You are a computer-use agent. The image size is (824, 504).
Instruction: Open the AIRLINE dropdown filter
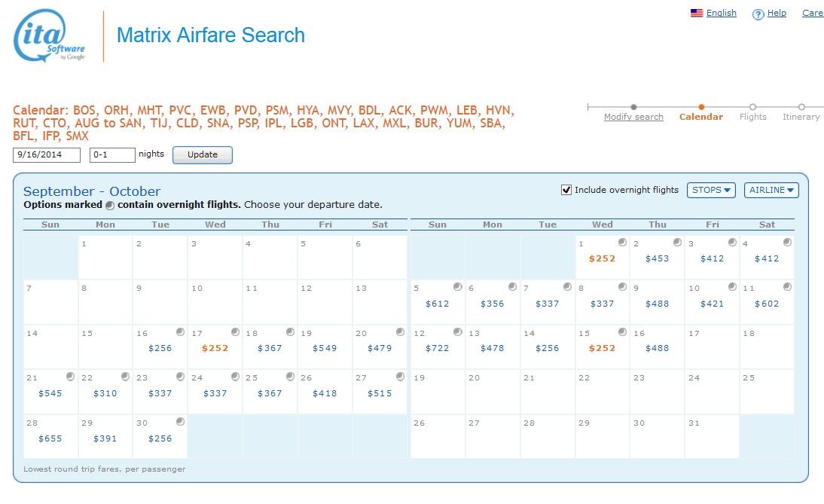(x=771, y=190)
